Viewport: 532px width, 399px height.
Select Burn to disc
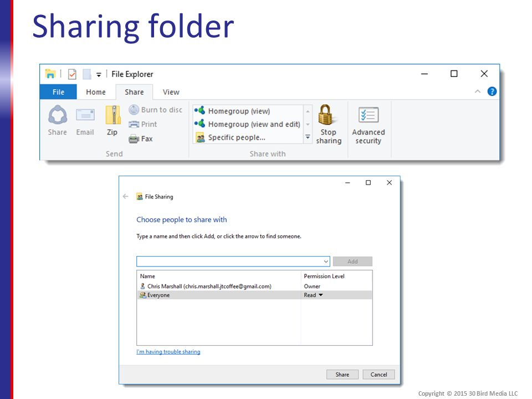[155, 110]
